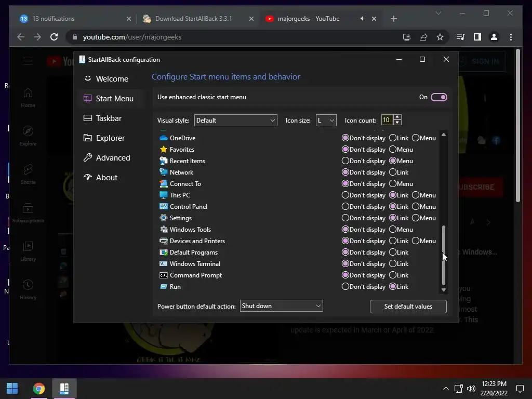Turn off enhanced classic start menu toggle
532x399 pixels.
click(x=438, y=97)
